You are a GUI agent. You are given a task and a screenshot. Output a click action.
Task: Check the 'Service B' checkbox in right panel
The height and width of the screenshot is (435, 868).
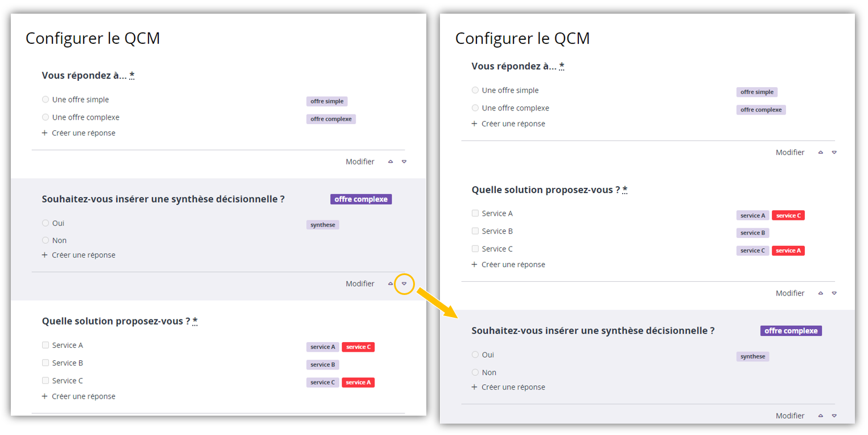475,231
